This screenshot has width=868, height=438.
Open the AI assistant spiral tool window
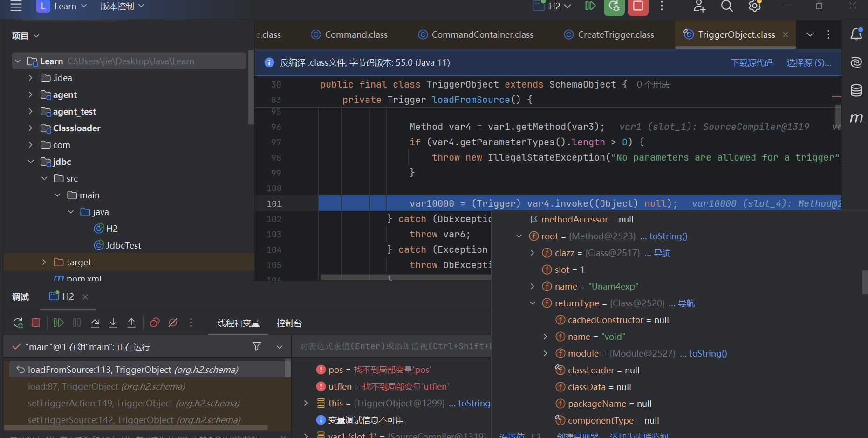(x=856, y=62)
